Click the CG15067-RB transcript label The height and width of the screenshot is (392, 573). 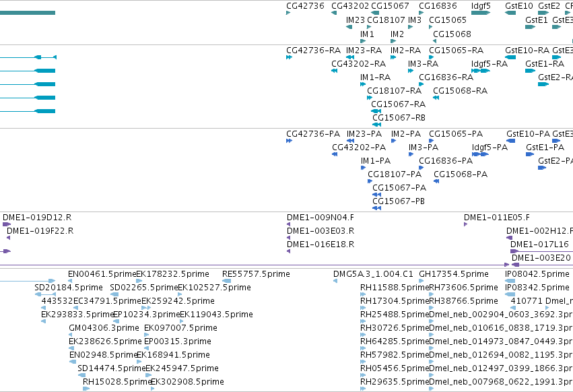pos(399,118)
